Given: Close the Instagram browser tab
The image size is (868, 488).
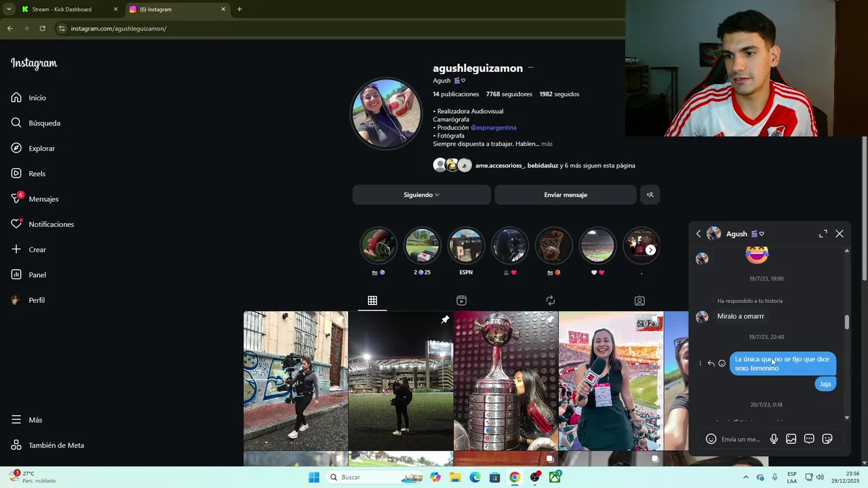Looking at the screenshot, I should point(223,9).
